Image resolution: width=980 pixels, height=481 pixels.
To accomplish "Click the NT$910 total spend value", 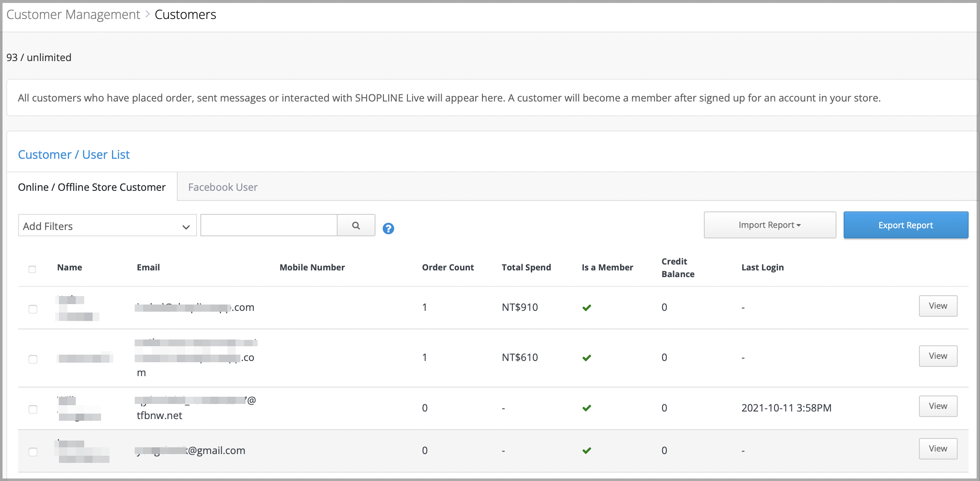I will pyautogui.click(x=519, y=307).
